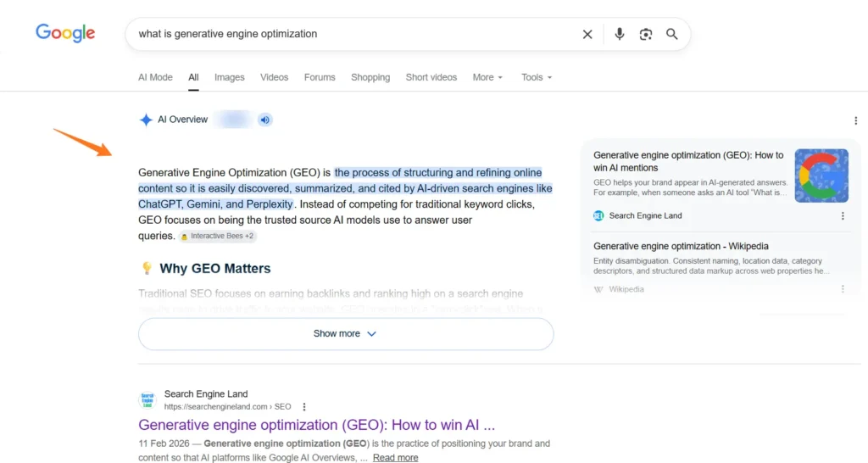Open the Short videos tab
Screen dimensions: 868x463
click(431, 77)
